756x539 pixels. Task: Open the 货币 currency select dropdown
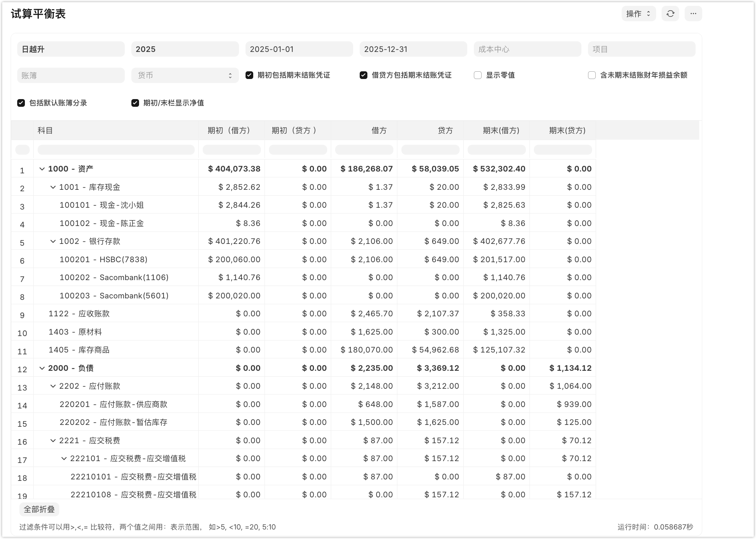[x=185, y=76]
